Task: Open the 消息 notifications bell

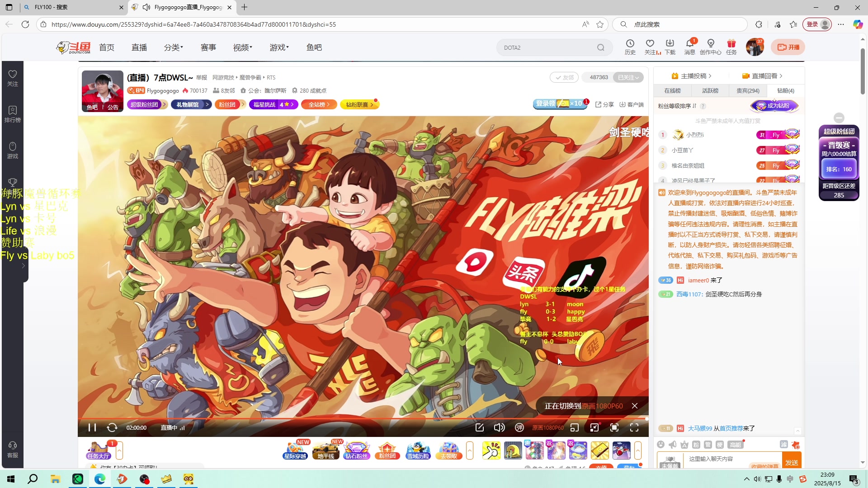Action: pyautogui.click(x=690, y=47)
